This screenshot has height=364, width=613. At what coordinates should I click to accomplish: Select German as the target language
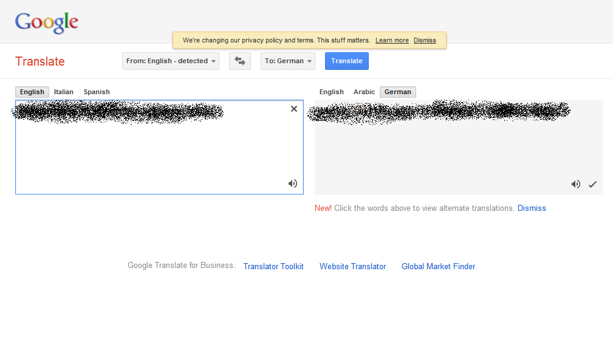coord(397,92)
